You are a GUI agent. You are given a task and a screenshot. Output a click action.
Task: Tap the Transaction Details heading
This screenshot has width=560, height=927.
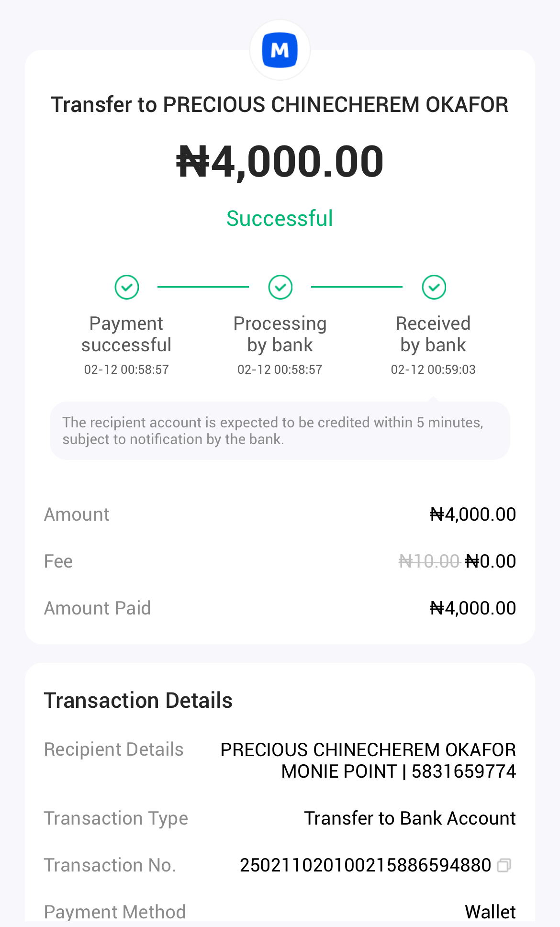138,701
